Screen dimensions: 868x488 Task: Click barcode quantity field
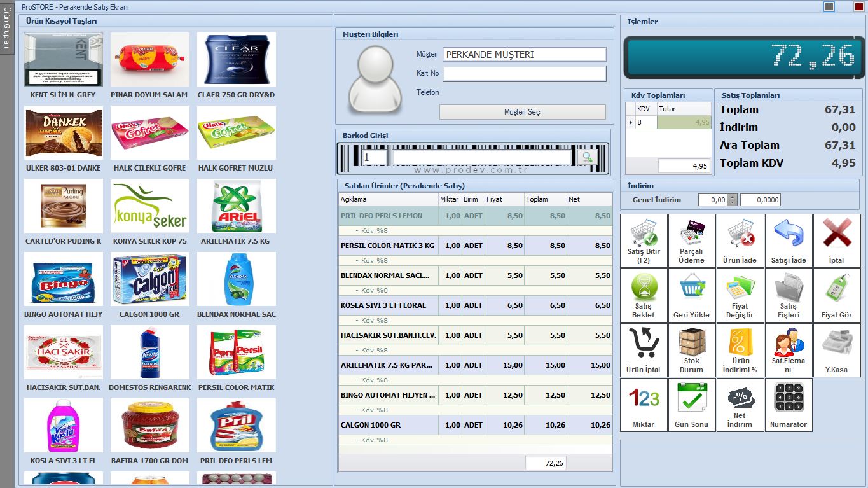click(374, 157)
